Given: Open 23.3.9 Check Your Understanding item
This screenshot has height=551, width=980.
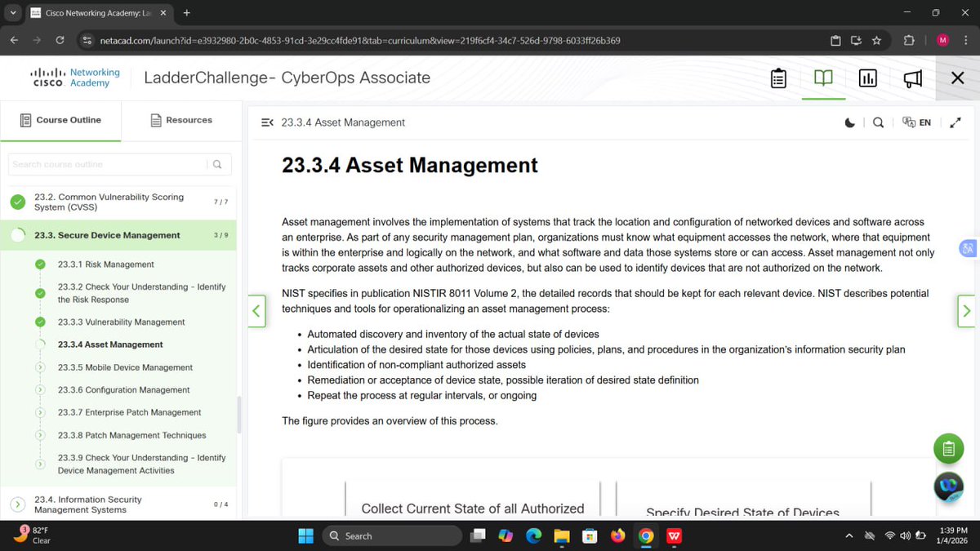Looking at the screenshot, I should point(142,464).
